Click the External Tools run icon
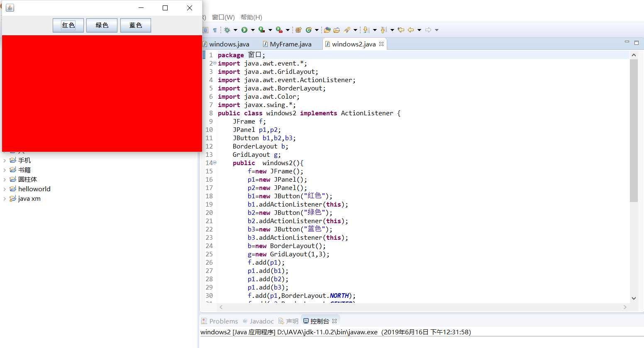Viewport: 644px width, 348px height. (279, 30)
